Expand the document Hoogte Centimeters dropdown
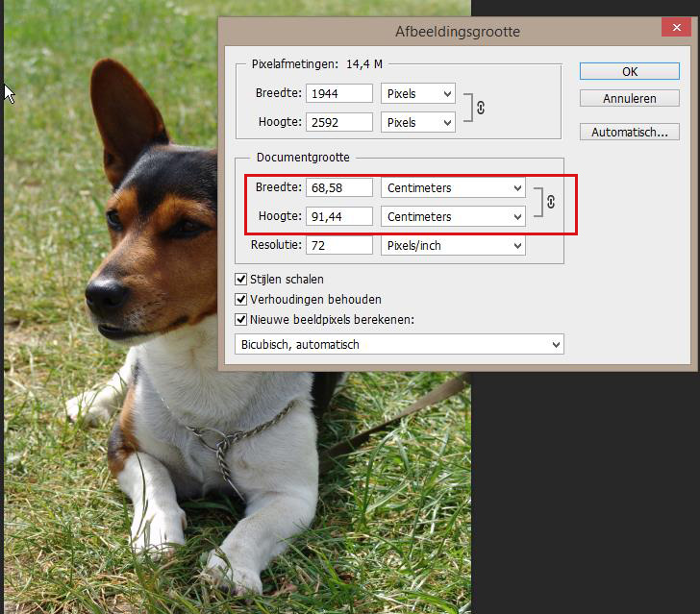Viewport: 700px width, 614px height. coord(454,216)
